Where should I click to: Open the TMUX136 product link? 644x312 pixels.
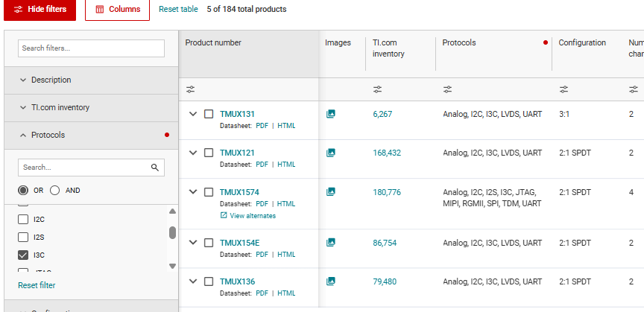pyautogui.click(x=237, y=281)
